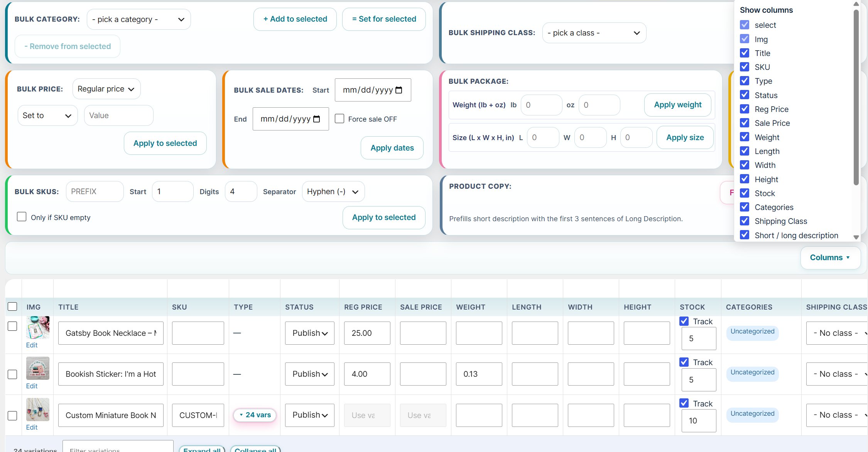Uncheck the Sale Price column
Image resolution: width=868 pixels, height=452 pixels.
(745, 123)
